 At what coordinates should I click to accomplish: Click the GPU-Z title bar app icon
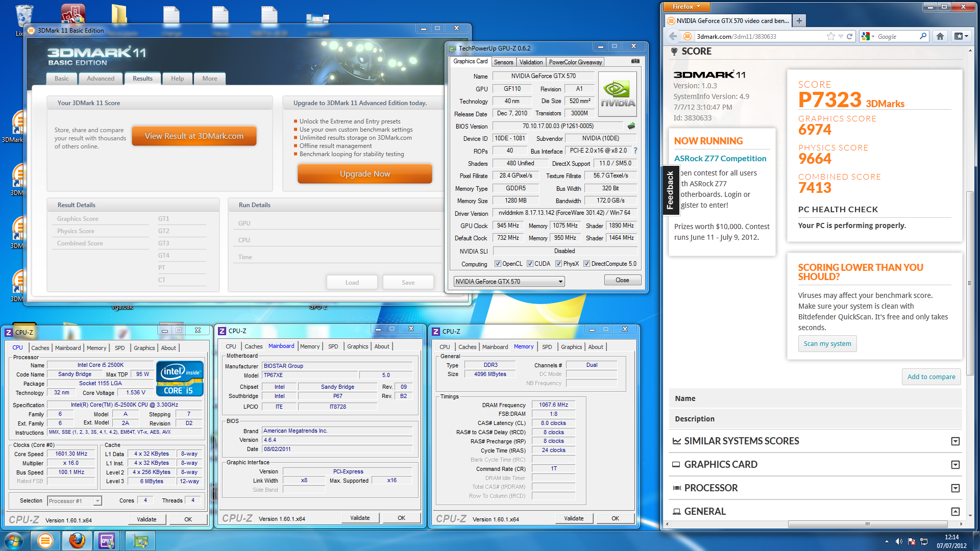click(452, 48)
